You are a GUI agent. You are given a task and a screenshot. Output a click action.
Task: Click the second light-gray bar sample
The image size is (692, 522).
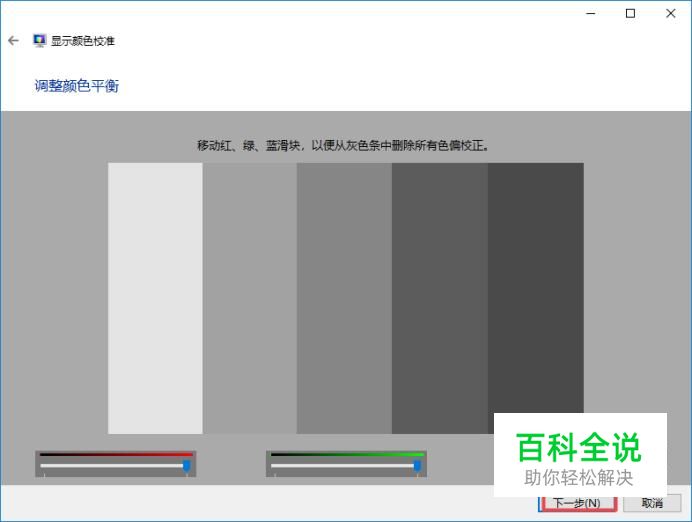click(250, 298)
